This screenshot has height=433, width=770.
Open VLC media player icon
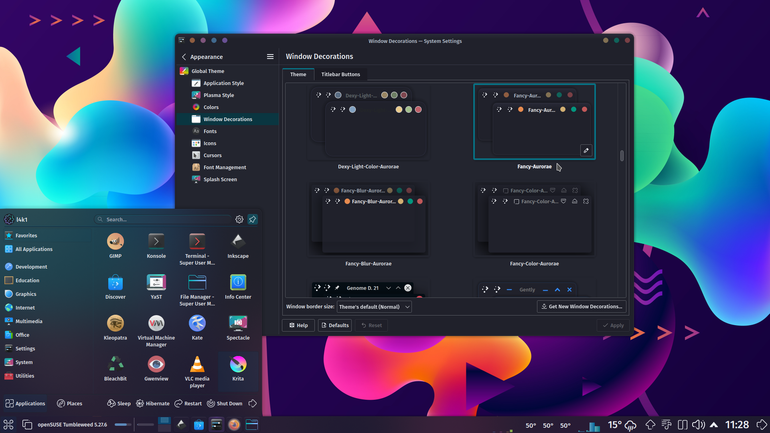coord(197,372)
